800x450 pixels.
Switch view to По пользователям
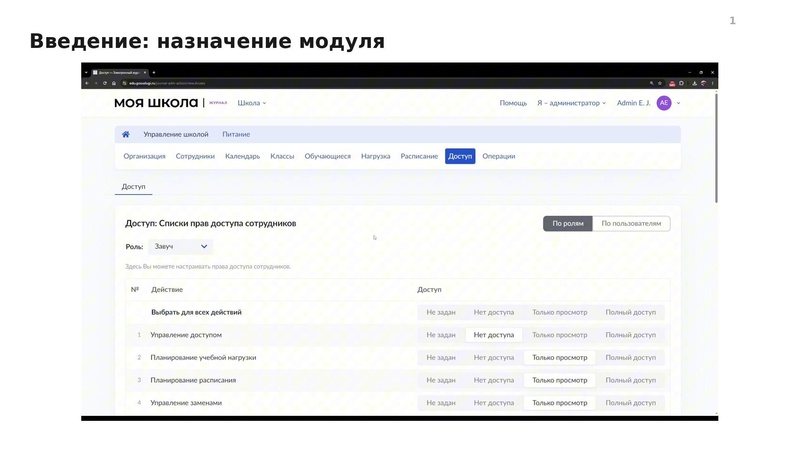[631, 223]
